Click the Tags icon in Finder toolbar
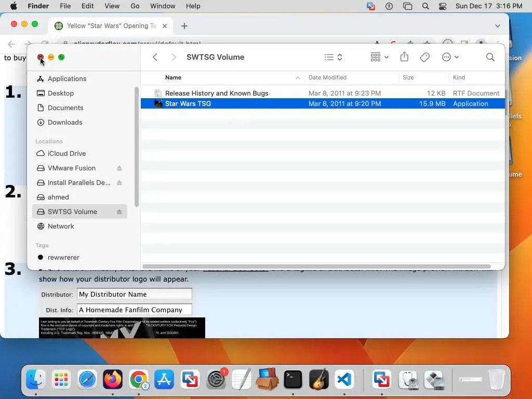The height and width of the screenshot is (399, 532). (x=424, y=57)
